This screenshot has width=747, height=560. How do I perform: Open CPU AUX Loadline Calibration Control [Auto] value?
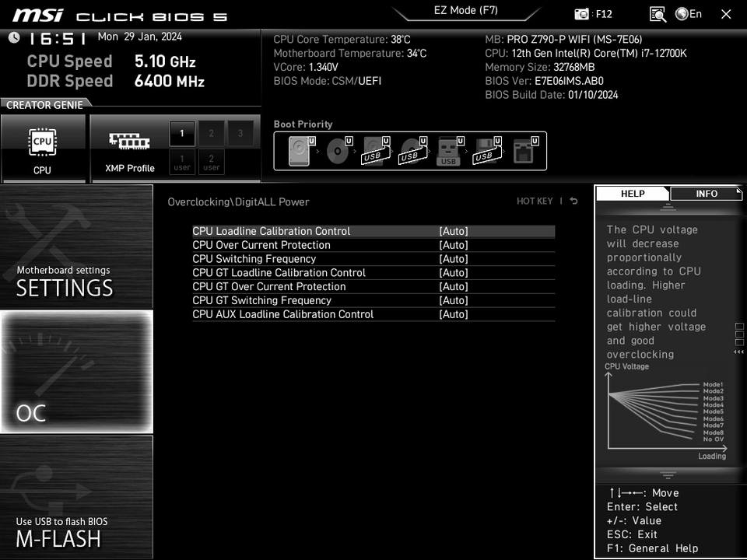point(454,313)
